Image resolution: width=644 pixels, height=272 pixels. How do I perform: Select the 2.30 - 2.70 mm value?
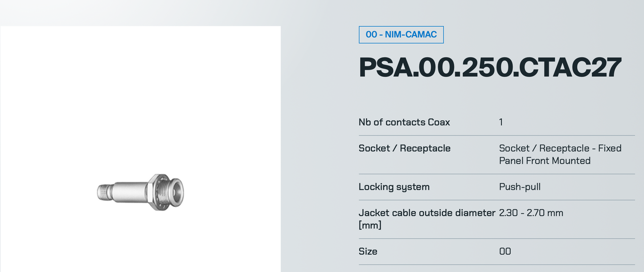pos(531,213)
